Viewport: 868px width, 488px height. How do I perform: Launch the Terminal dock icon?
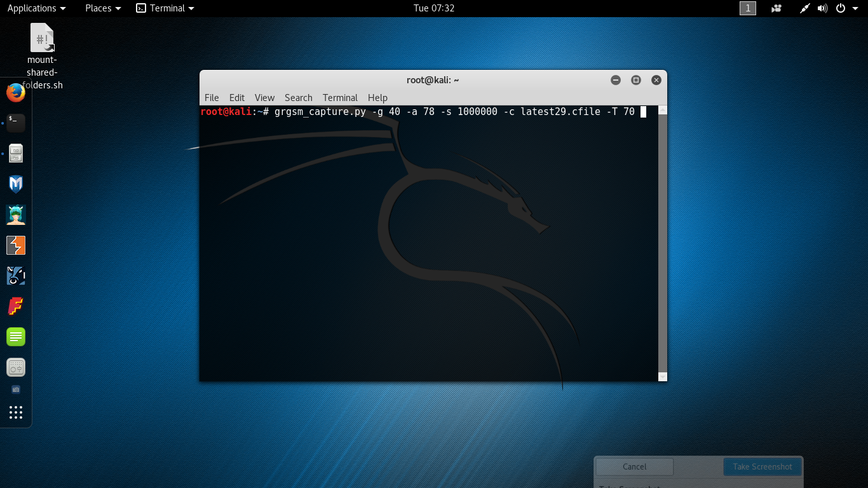pos(16,123)
